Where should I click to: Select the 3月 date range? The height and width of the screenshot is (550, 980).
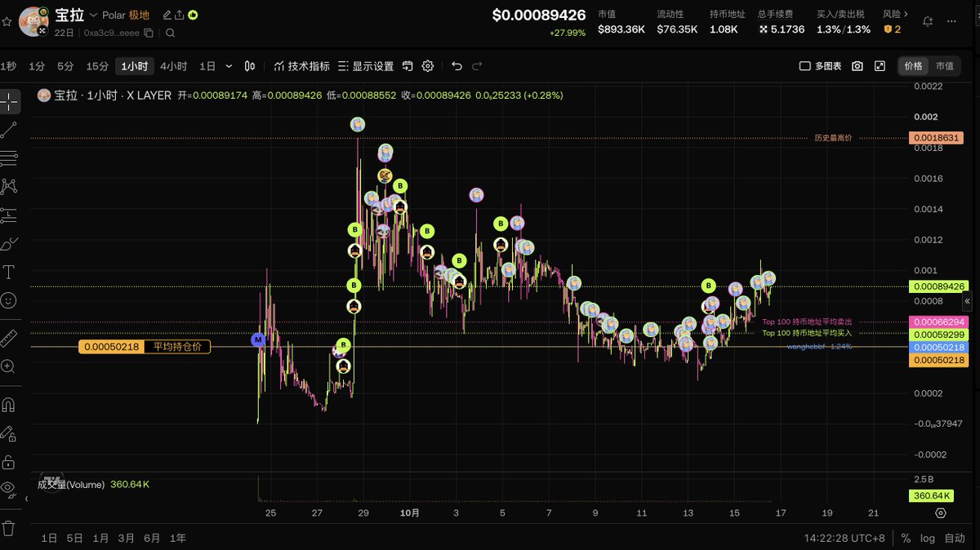coord(127,539)
